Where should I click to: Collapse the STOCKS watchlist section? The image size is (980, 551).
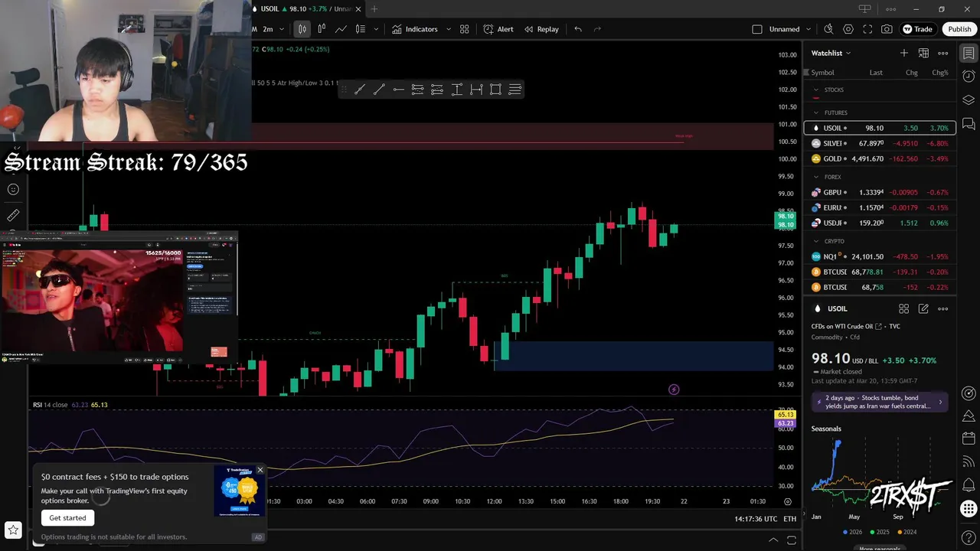click(816, 90)
